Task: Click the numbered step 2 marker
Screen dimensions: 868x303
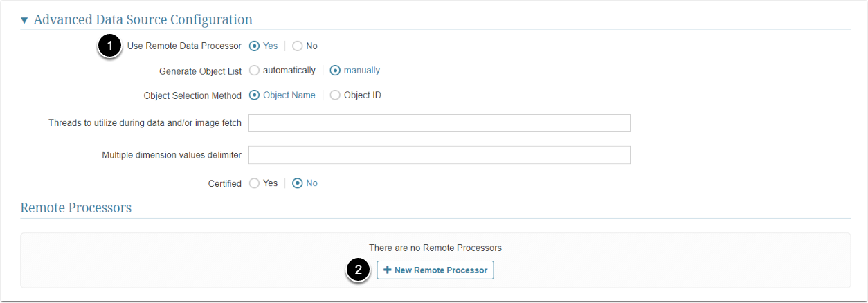Action: 357,270
